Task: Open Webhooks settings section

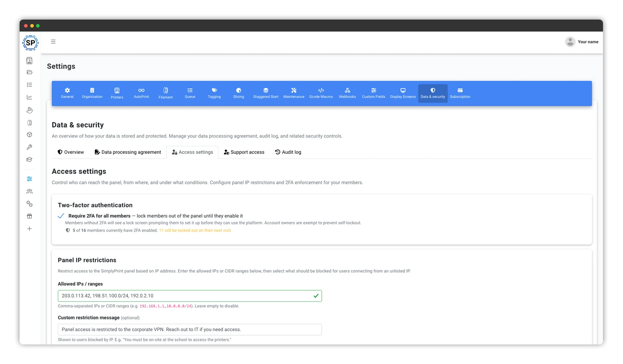Action: pos(347,93)
